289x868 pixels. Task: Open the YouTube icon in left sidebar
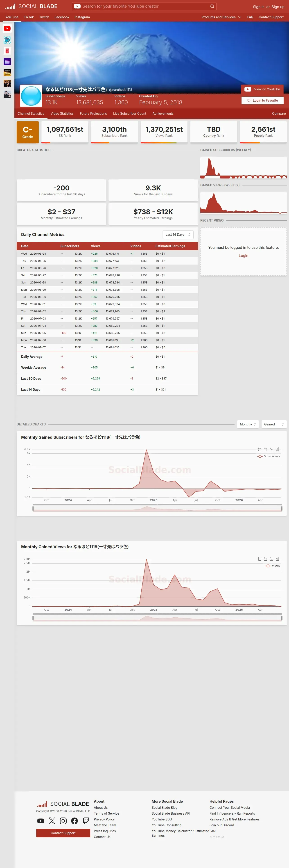tap(7, 29)
